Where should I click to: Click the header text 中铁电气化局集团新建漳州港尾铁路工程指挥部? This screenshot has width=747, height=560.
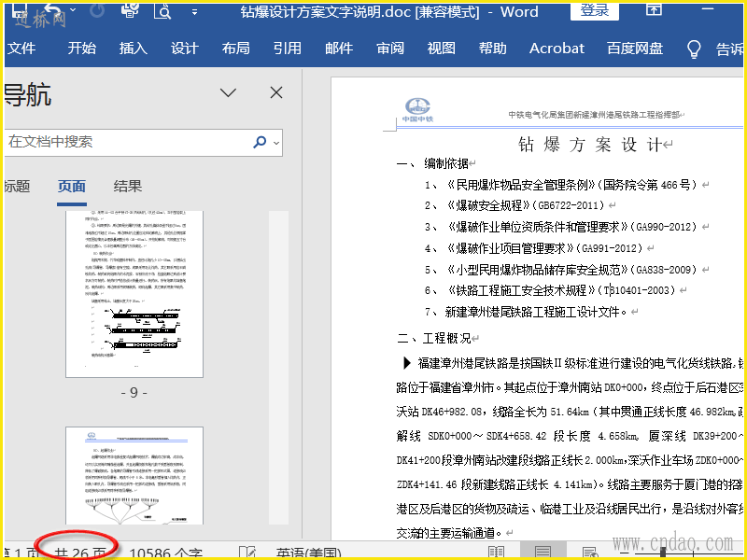[x=593, y=115]
